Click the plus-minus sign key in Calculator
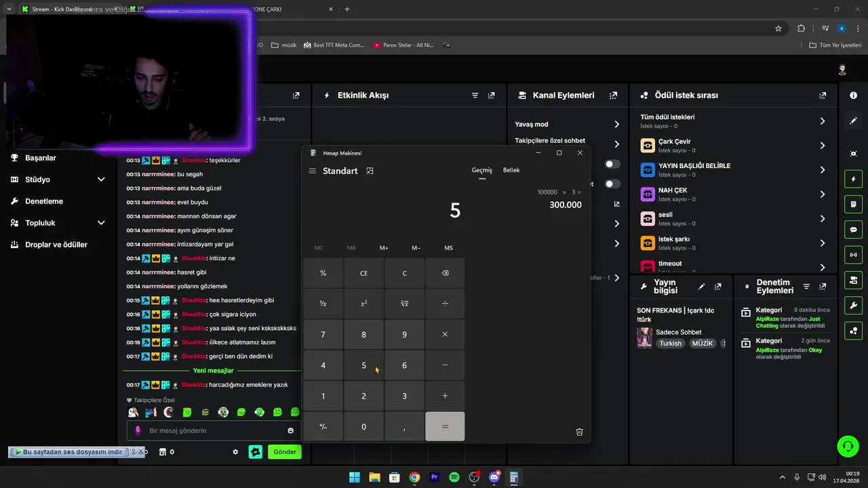Screen dimensions: 868x488 pos(323,426)
